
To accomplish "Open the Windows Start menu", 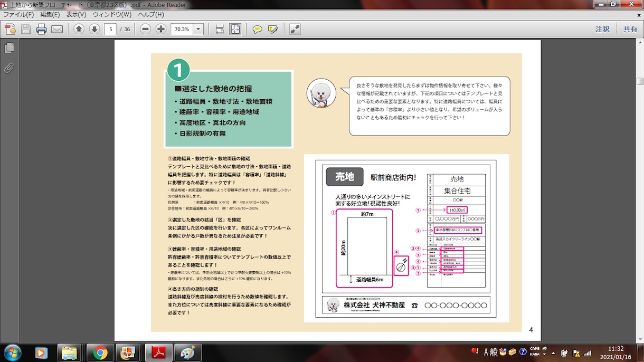I will coord(12,352).
